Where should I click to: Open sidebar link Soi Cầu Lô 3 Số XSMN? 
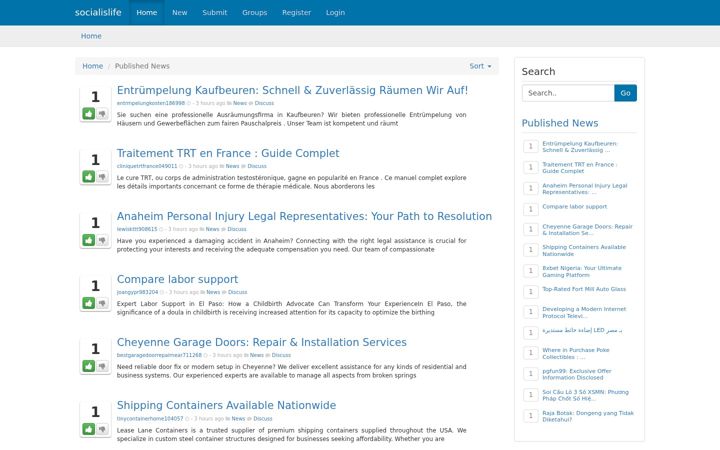(x=585, y=395)
